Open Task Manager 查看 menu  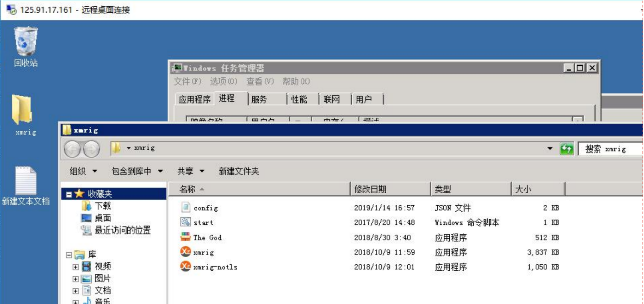[x=260, y=81]
